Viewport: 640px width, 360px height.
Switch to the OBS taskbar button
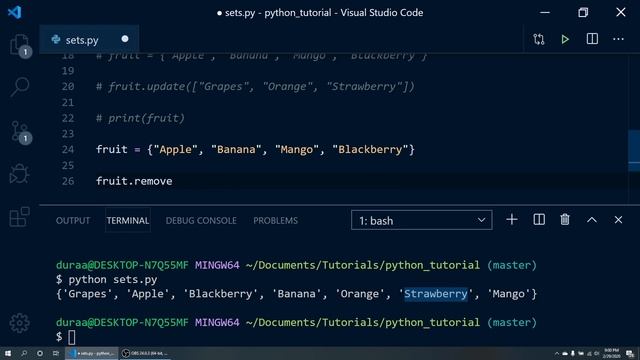click(x=145, y=353)
